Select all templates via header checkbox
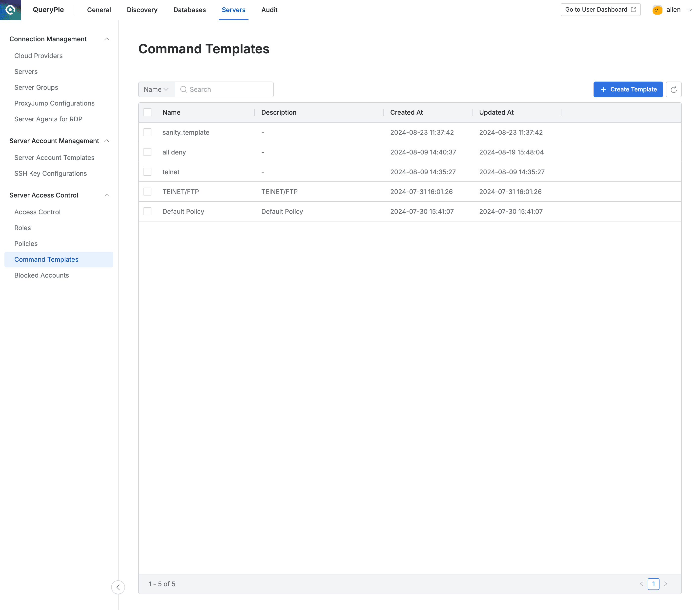The width and height of the screenshot is (700, 610). 147,112
